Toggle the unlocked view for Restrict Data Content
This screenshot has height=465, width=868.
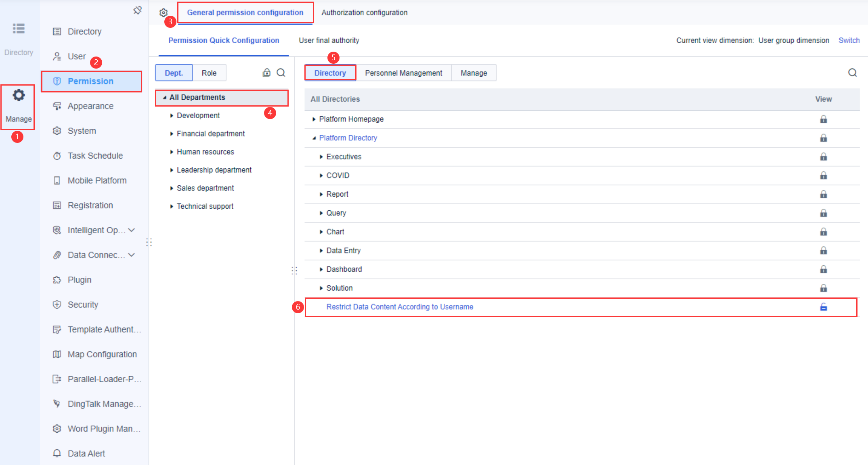[823, 307]
